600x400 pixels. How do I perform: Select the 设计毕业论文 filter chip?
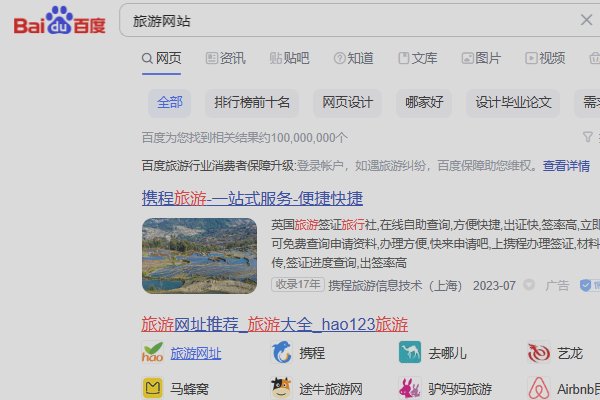tap(513, 103)
